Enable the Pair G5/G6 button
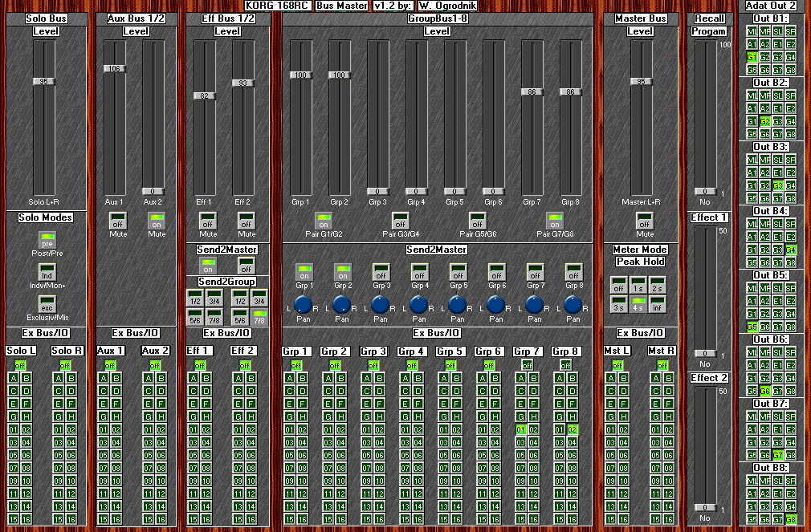This screenshot has width=811, height=532. click(478, 221)
